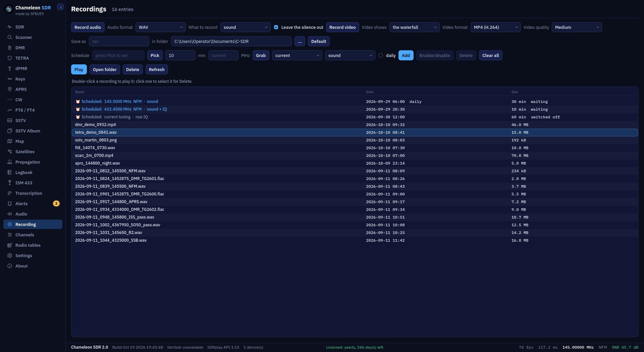Open the Logbook icon
Viewport: 644px width, 352px height.
click(10, 173)
